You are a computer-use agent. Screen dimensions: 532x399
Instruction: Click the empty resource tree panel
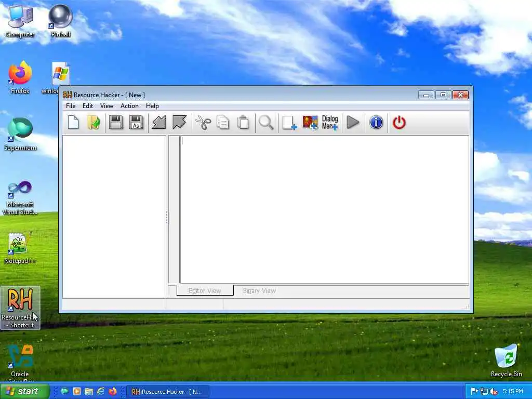tap(114, 217)
